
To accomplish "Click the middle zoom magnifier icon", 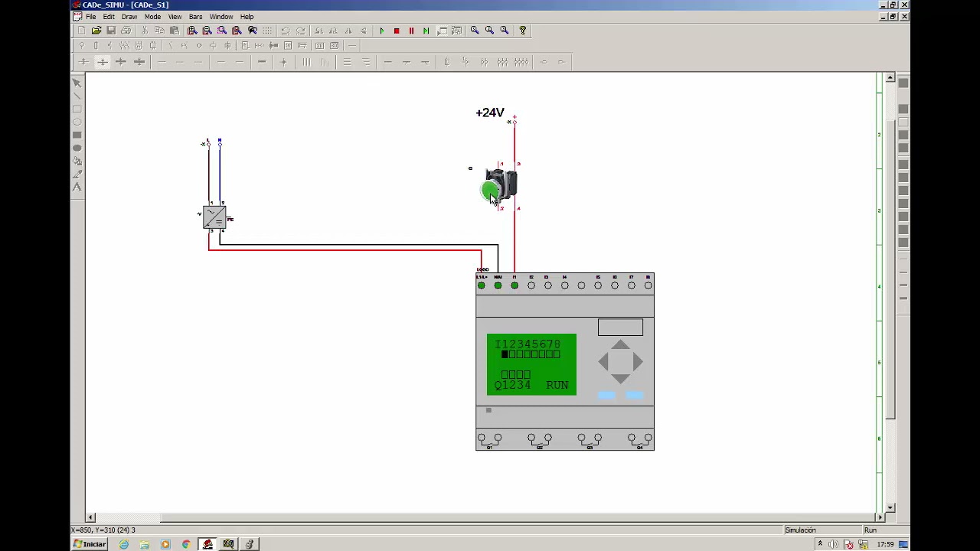I will tap(489, 31).
